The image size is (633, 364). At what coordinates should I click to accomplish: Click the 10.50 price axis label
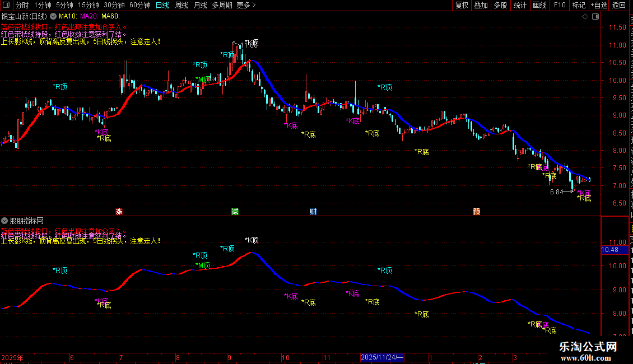(617, 63)
